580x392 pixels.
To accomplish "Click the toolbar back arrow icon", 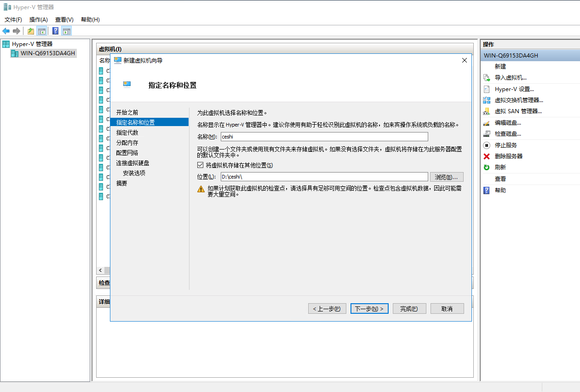I will (x=6, y=31).
